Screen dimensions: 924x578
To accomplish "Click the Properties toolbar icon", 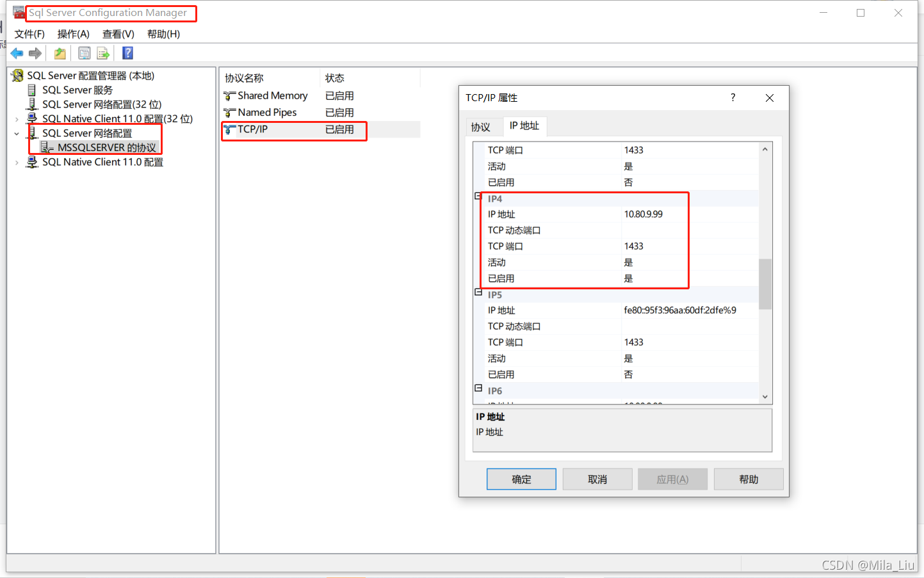I will [84, 53].
